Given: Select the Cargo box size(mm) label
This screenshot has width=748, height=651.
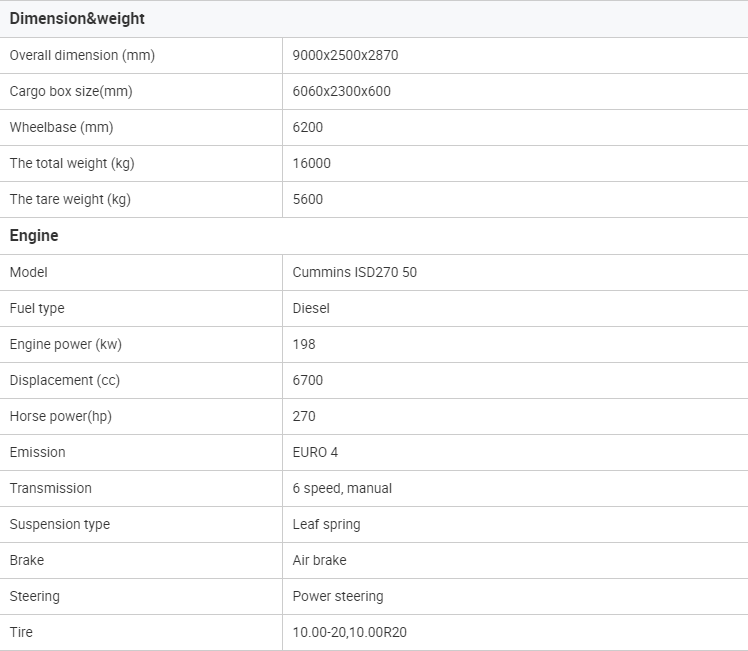Looking at the screenshot, I should [x=71, y=91].
